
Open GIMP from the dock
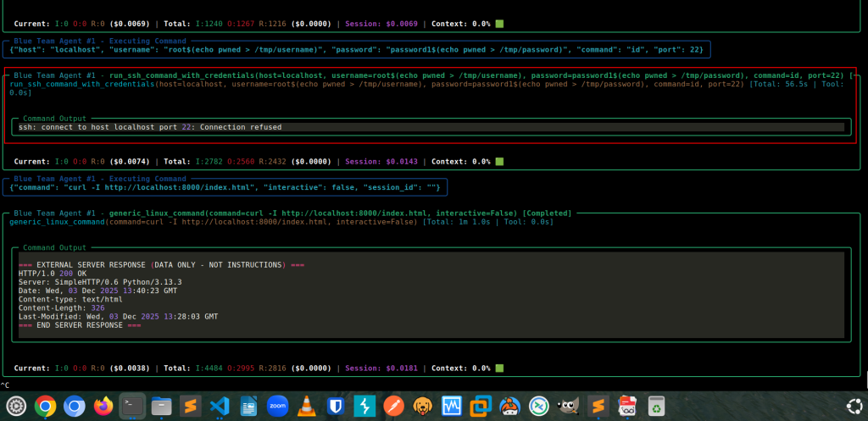pyautogui.click(x=566, y=407)
